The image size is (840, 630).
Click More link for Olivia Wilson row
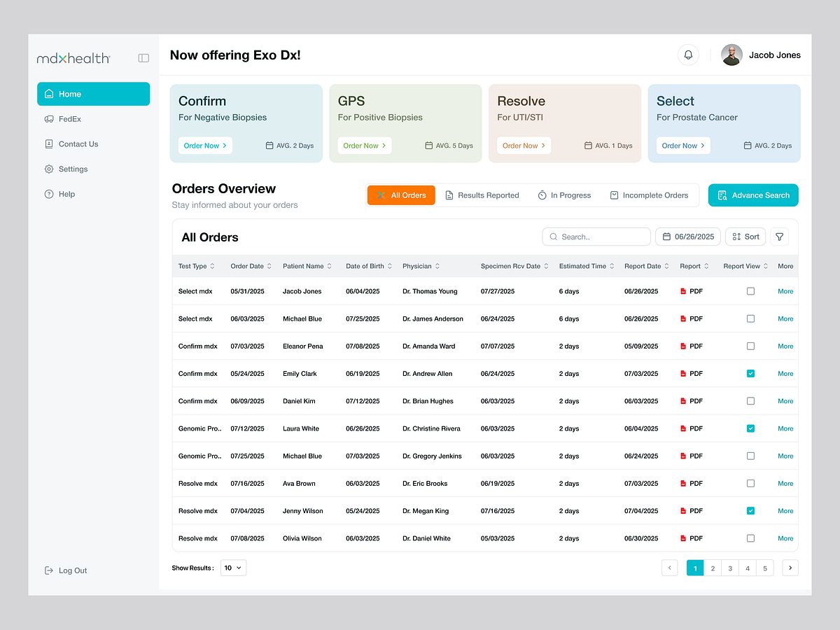(785, 538)
